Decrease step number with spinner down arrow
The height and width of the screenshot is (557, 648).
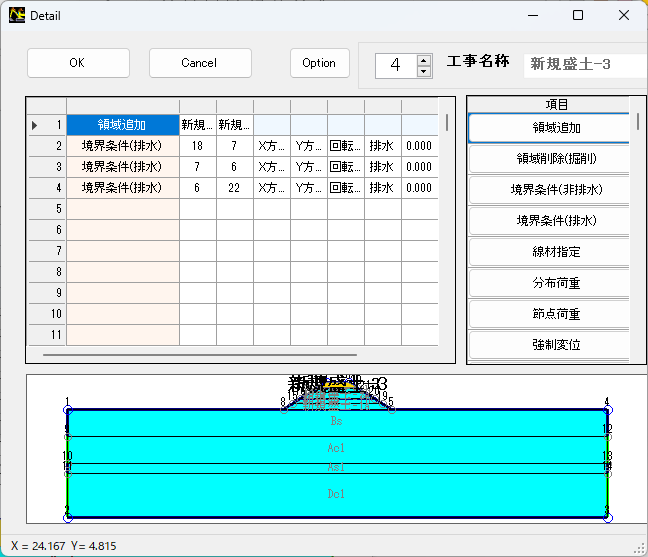[x=424, y=71]
